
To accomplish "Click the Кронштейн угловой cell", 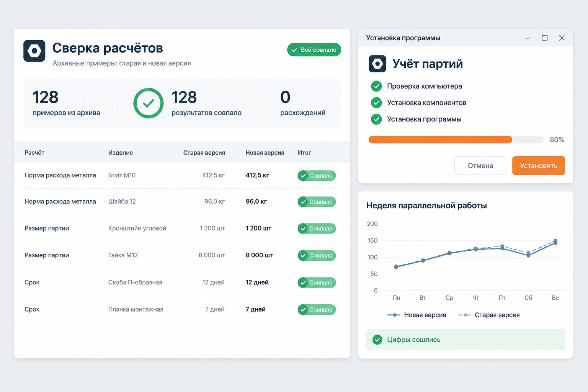I will pyautogui.click(x=137, y=228).
